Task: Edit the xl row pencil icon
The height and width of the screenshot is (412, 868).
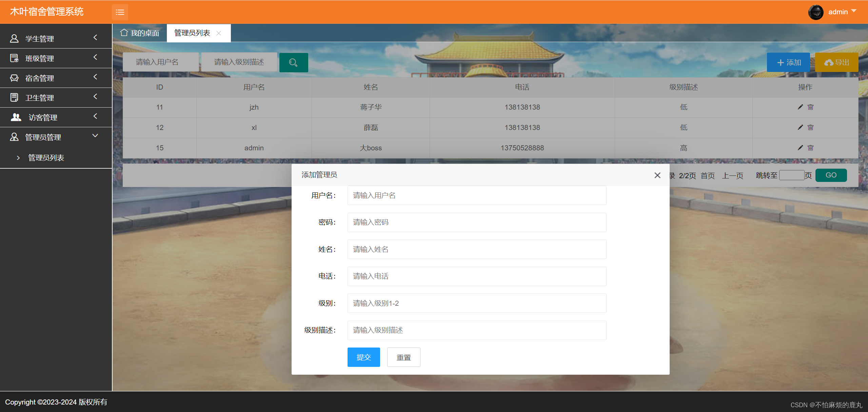Action: tap(800, 127)
